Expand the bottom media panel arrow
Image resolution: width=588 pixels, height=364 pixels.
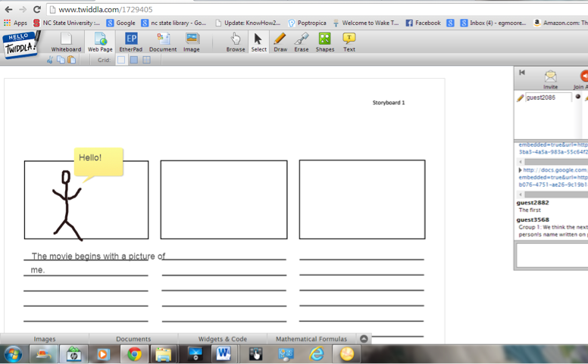[x=364, y=339]
